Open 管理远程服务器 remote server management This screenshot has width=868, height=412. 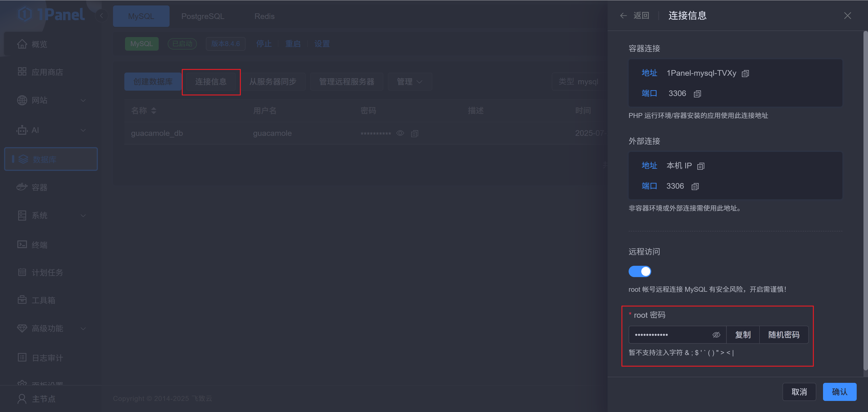tap(346, 82)
